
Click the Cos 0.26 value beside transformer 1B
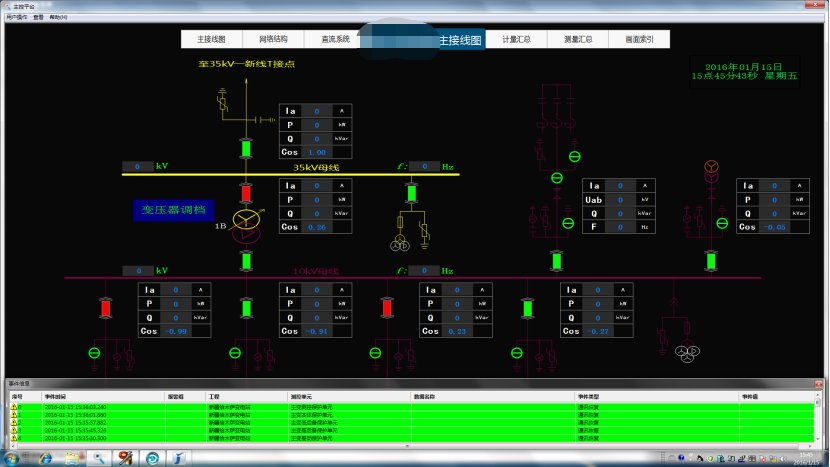pos(317,227)
